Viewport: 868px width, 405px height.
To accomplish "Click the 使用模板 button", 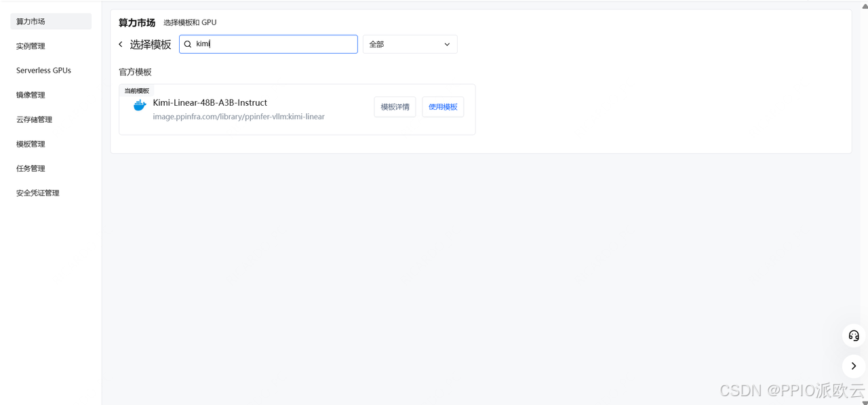I will click(443, 107).
